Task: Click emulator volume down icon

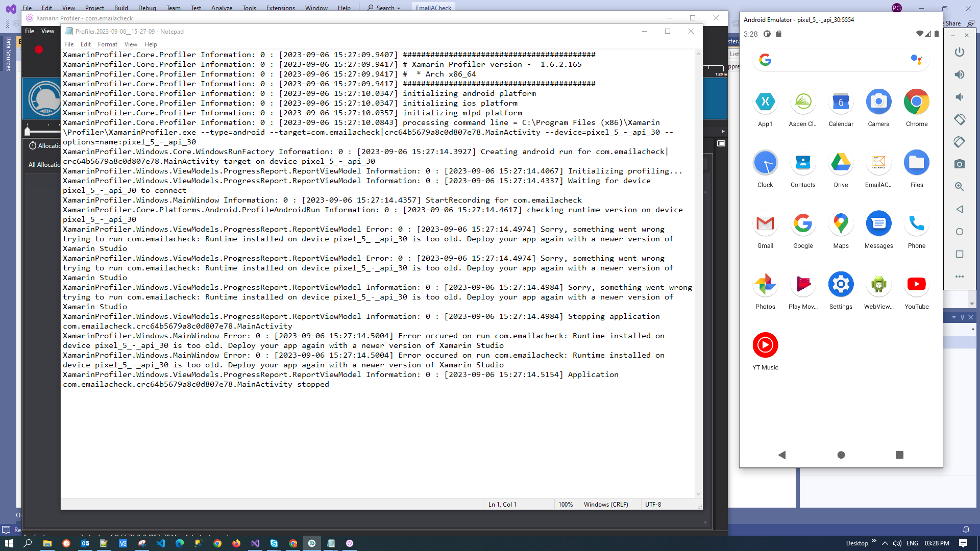Action: point(960,97)
